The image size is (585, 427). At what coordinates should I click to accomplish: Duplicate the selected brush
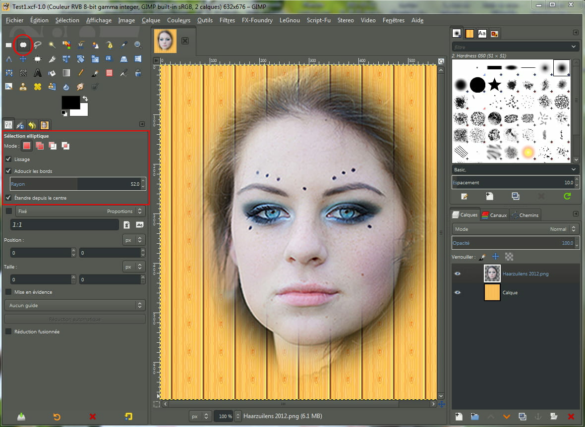coord(516,196)
